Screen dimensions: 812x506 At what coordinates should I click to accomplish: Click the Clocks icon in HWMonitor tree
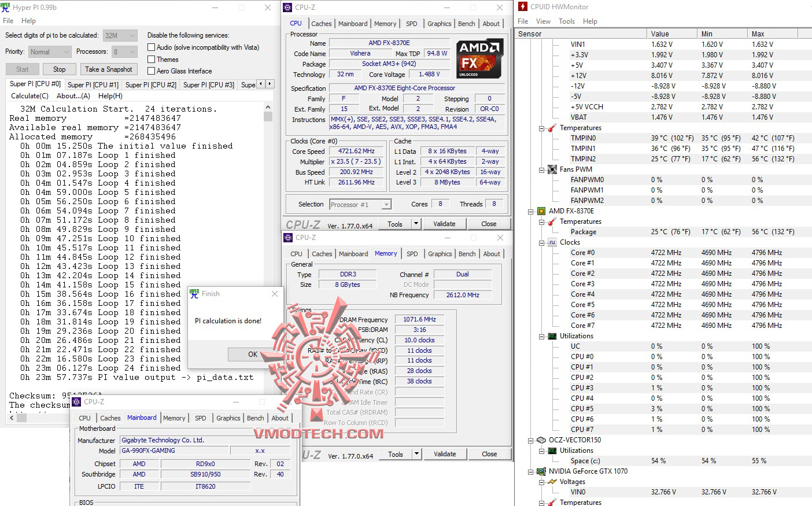552,242
